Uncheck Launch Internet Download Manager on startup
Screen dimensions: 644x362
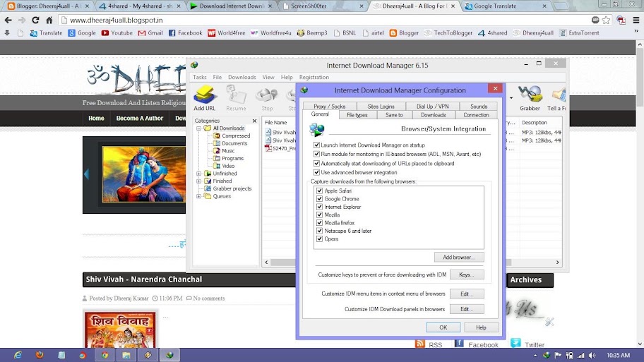316,145
